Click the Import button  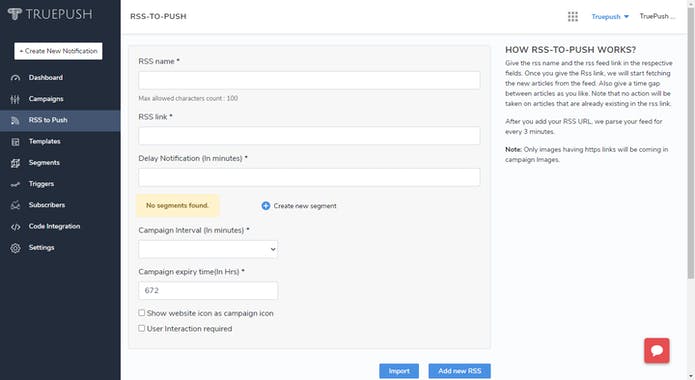coord(399,371)
